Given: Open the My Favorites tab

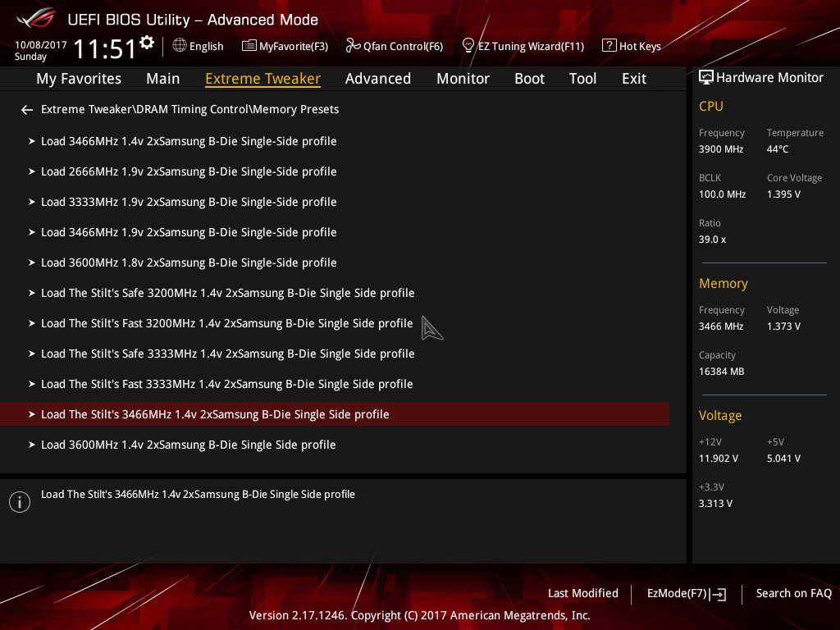Looking at the screenshot, I should 79,79.
